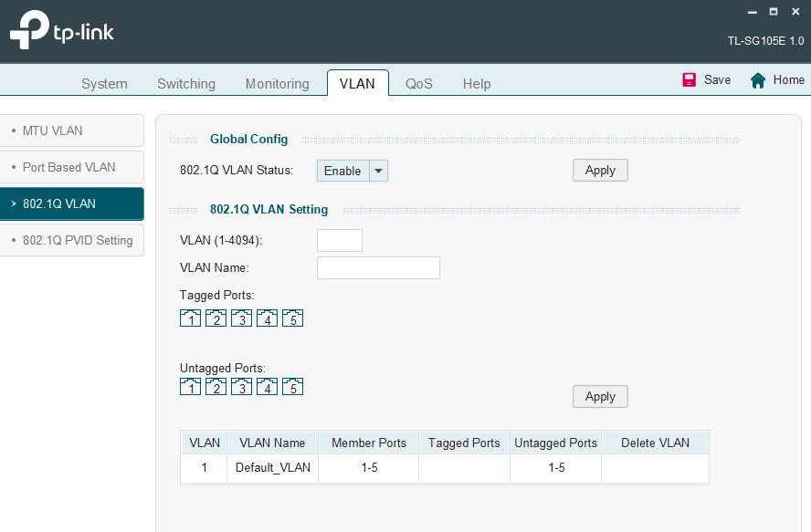Image resolution: width=811 pixels, height=532 pixels.
Task: Toggle port 5 under Tagged Ports
Action: [292, 318]
